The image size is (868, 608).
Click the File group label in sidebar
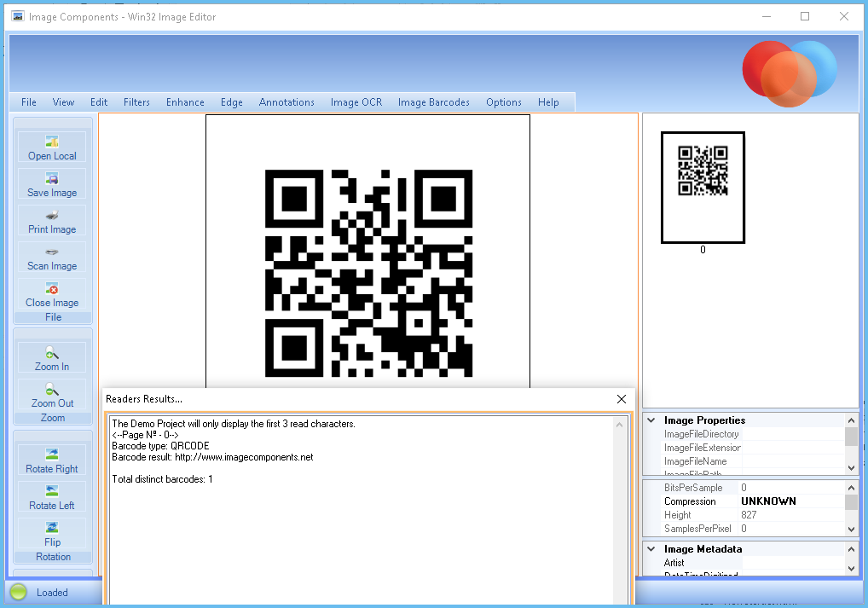(x=53, y=317)
